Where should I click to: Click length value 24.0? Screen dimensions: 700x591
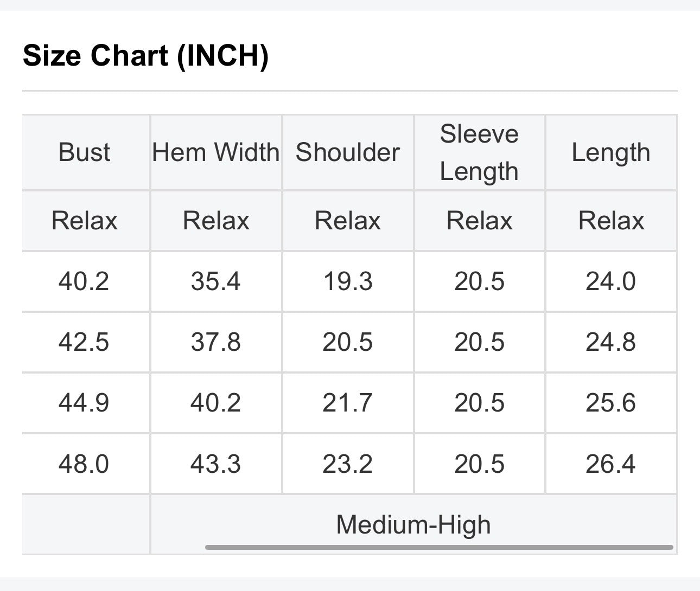click(611, 281)
